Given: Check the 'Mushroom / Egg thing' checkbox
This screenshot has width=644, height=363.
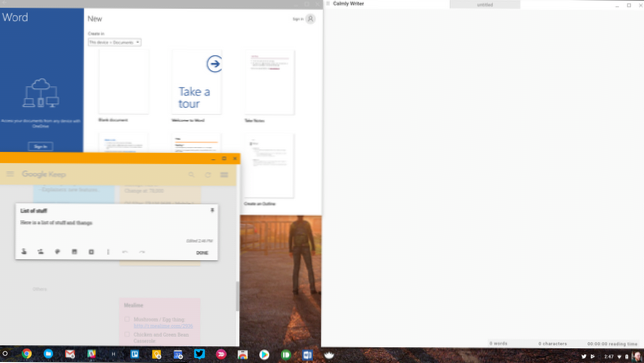Looking at the screenshot, I should coord(127,319).
